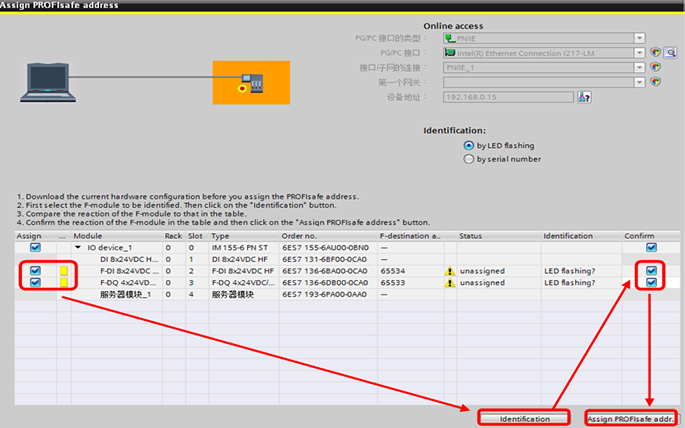Image resolution: width=685 pixels, height=428 pixels.
Task: Click the Confirm column header
Action: (639, 236)
